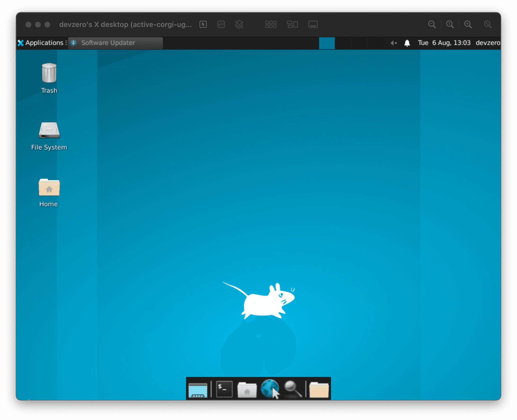
Task: Open the Home folder desktop icon
Action: [49, 193]
